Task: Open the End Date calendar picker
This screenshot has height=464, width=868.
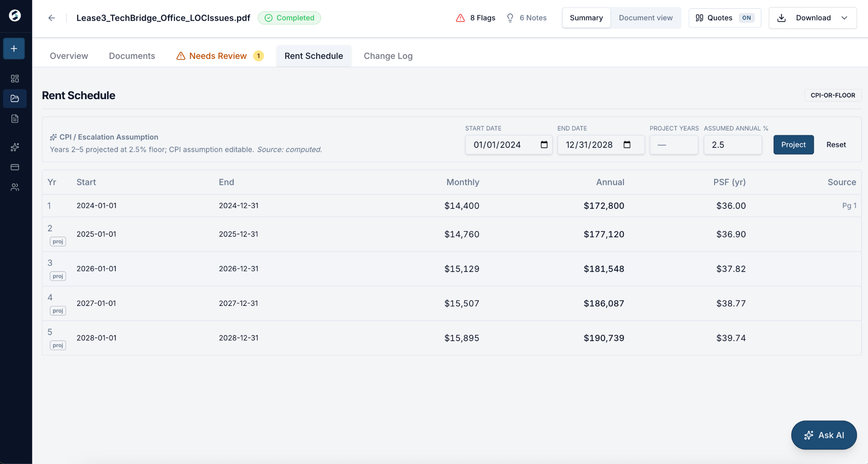Action: 627,145
